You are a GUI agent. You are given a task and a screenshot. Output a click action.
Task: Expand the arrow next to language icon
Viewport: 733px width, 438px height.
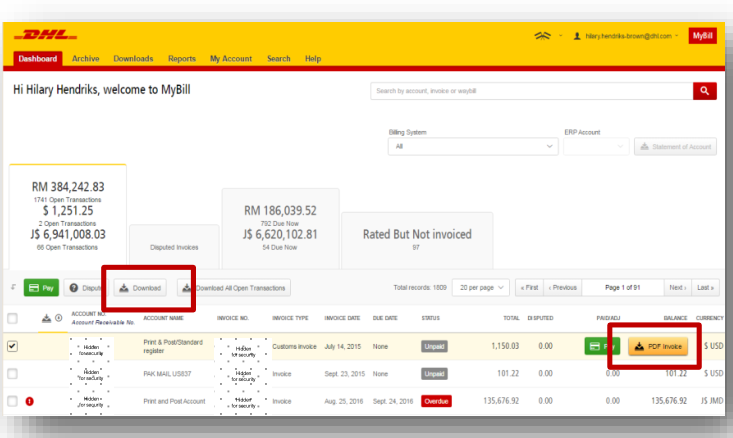[561, 36]
